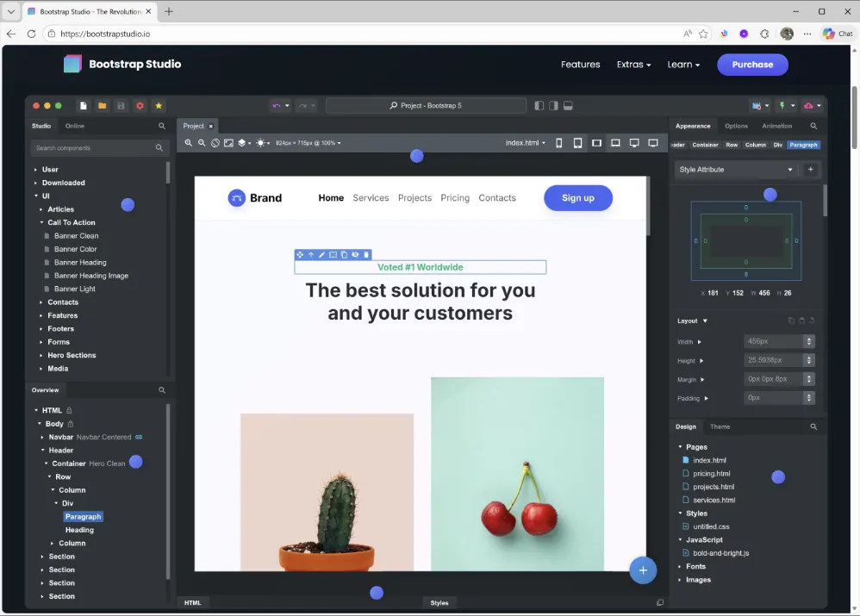Switch canvas preview to widescreen desktop size
860x616 pixels.
653,142
